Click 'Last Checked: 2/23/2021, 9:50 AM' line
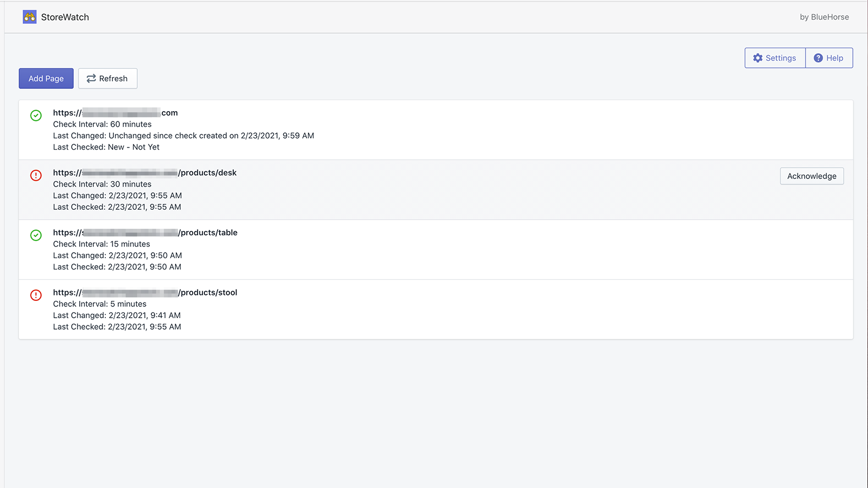This screenshot has height=488, width=868. point(117,267)
